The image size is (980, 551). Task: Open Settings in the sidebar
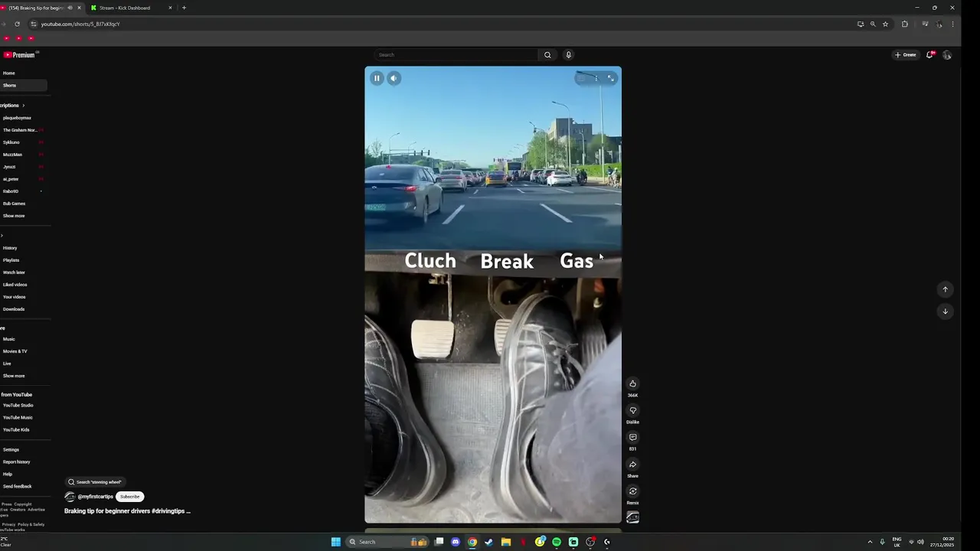coord(11,450)
